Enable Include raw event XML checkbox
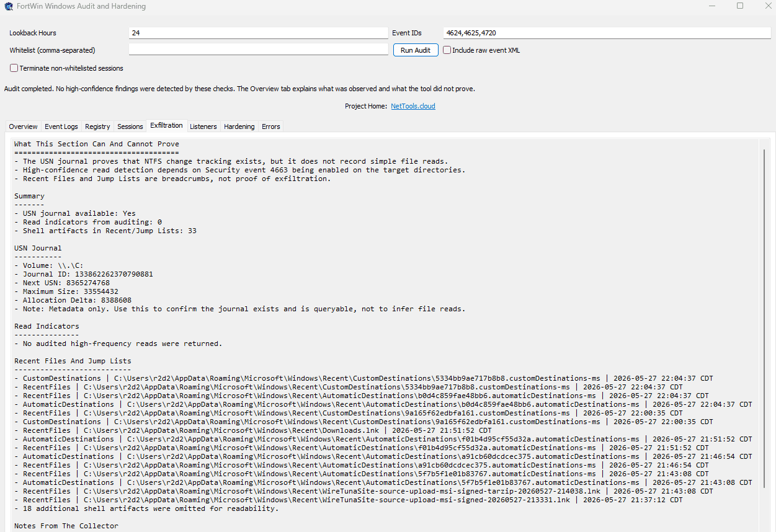Image resolution: width=776 pixels, height=532 pixels. (x=447, y=50)
